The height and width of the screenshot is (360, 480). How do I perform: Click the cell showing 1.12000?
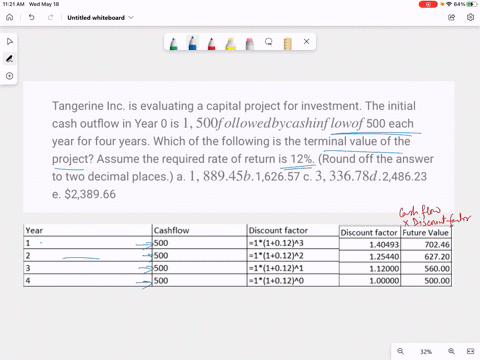[x=370, y=269]
